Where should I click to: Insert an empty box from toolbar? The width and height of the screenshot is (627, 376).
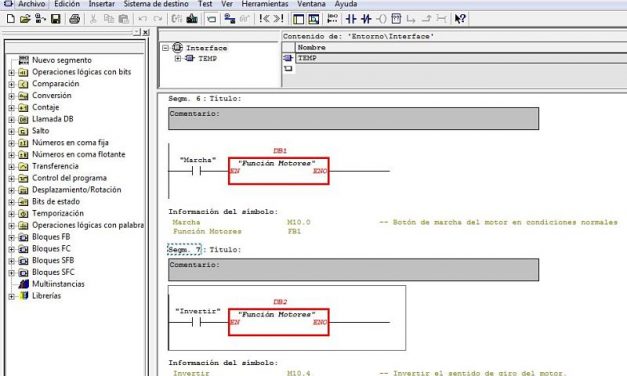(396, 19)
